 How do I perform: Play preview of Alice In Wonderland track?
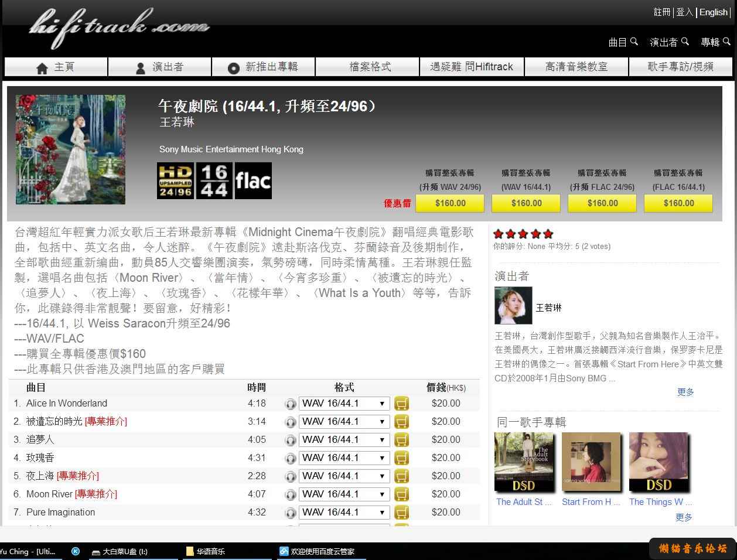[290, 404]
